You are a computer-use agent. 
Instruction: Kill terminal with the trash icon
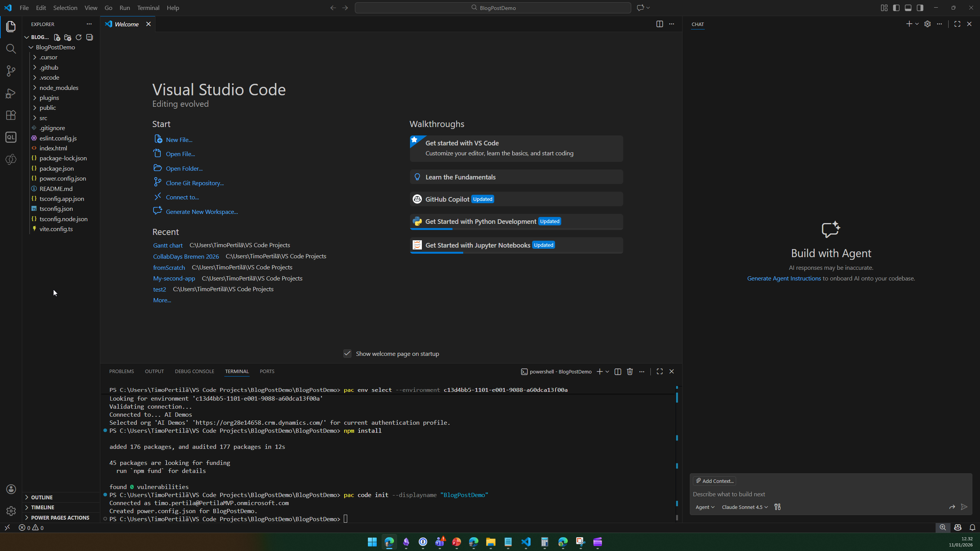(630, 372)
